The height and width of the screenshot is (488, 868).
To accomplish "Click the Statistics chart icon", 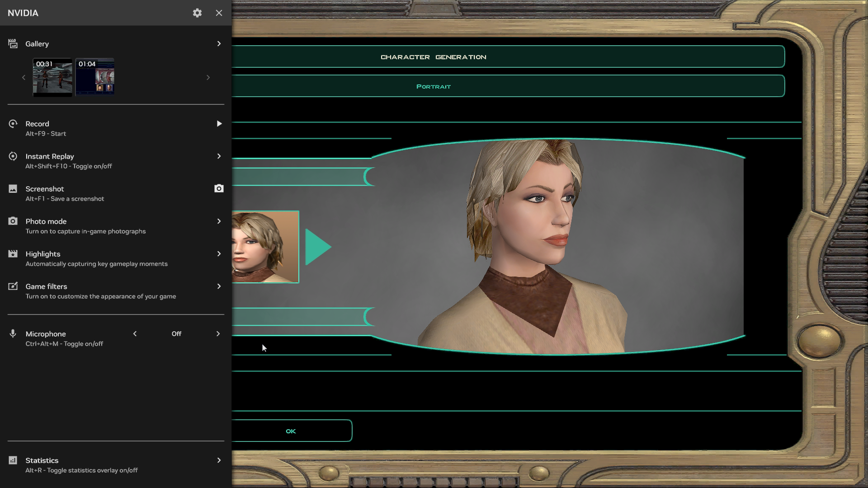I will [13, 460].
